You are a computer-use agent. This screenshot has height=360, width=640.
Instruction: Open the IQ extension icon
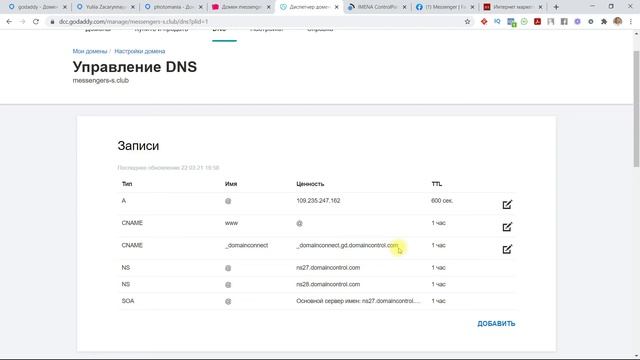(x=497, y=22)
